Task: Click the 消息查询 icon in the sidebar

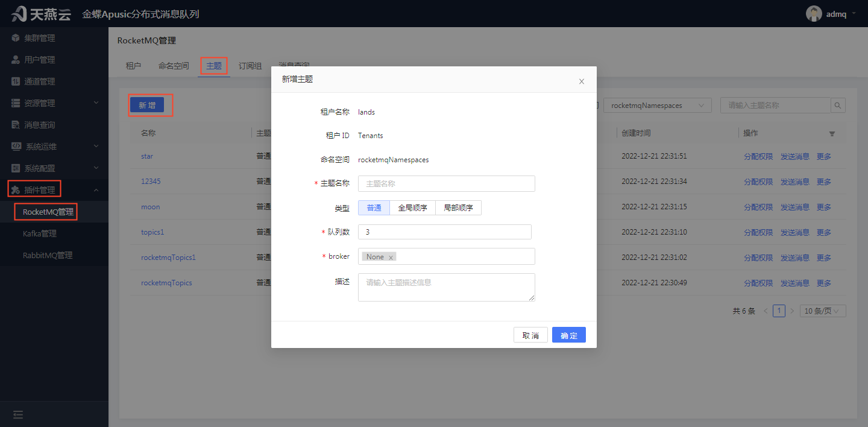Action: point(16,125)
